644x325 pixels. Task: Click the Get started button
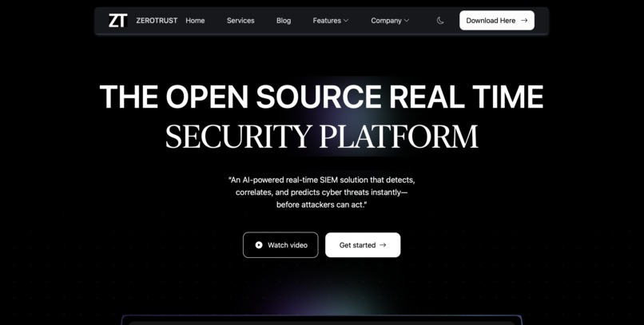pyautogui.click(x=363, y=245)
